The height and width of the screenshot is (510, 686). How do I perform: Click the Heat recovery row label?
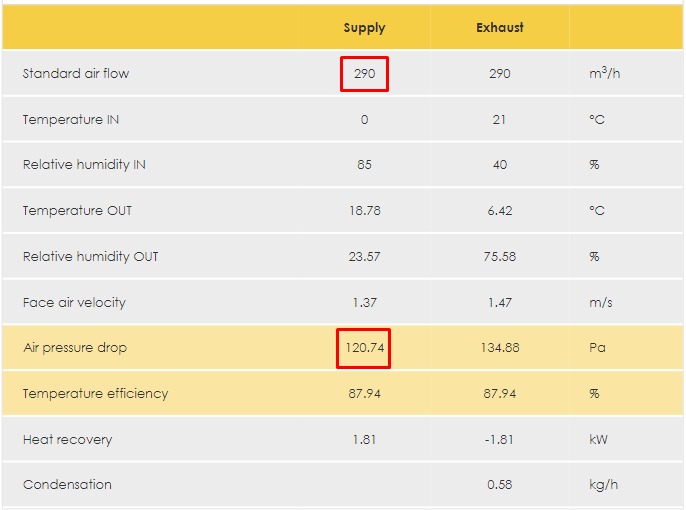tap(67, 440)
